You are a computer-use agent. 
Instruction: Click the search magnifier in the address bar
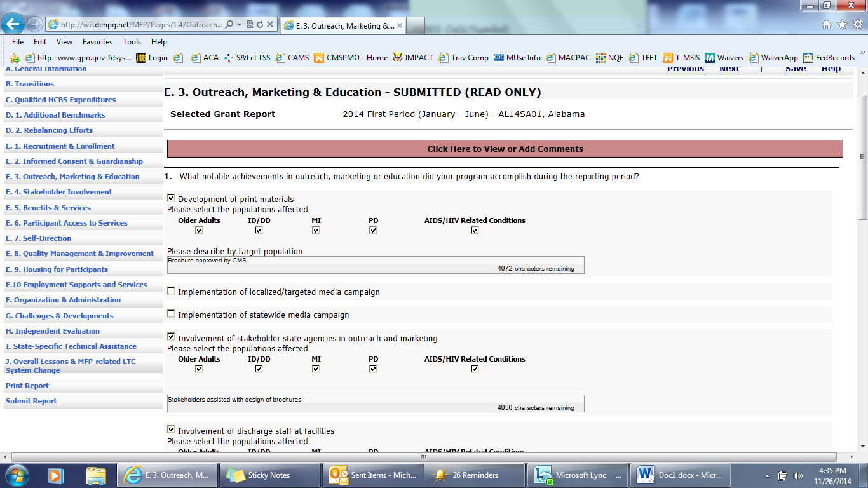pyautogui.click(x=229, y=24)
